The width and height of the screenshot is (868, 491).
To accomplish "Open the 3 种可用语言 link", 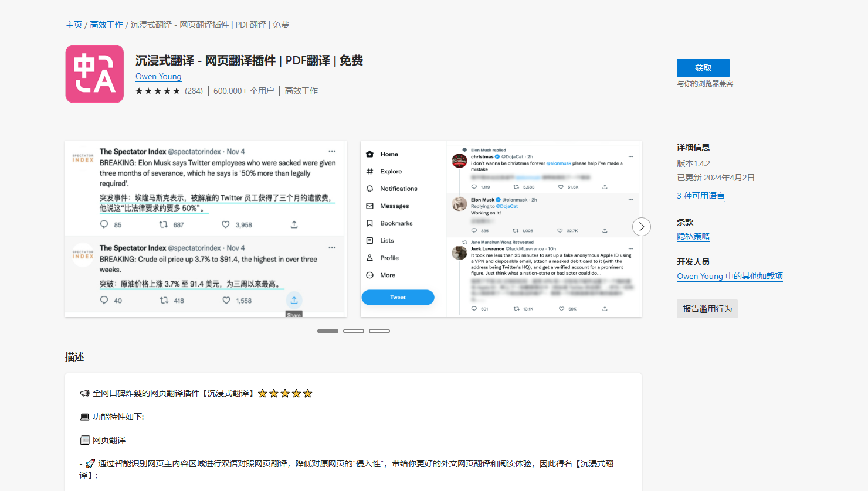I will pos(701,196).
